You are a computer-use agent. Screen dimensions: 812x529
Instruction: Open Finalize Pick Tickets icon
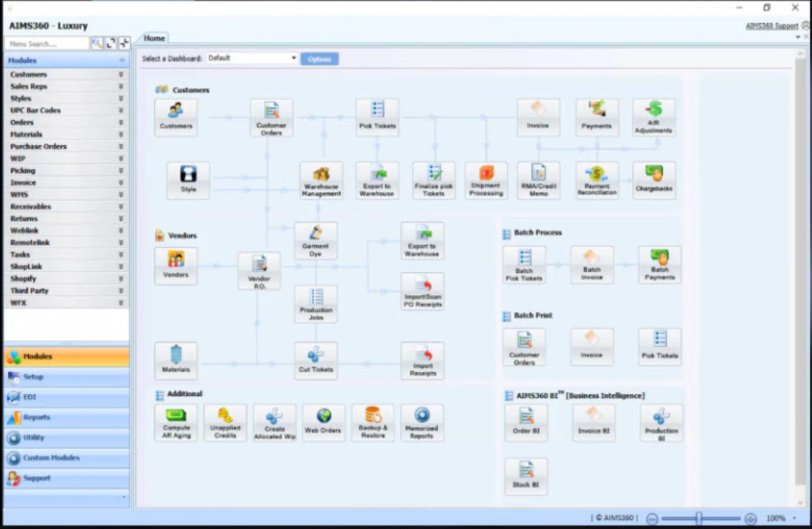[x=434, y=180]
